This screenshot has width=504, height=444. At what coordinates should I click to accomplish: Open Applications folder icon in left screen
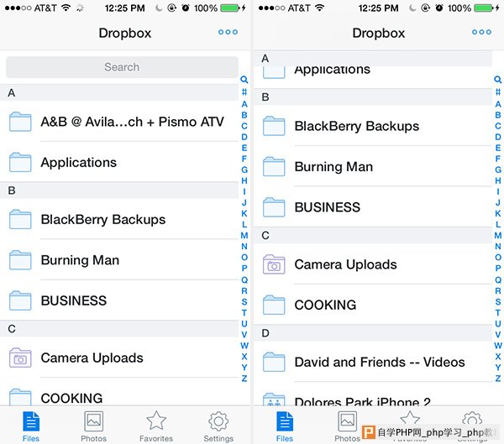[20, 162]
